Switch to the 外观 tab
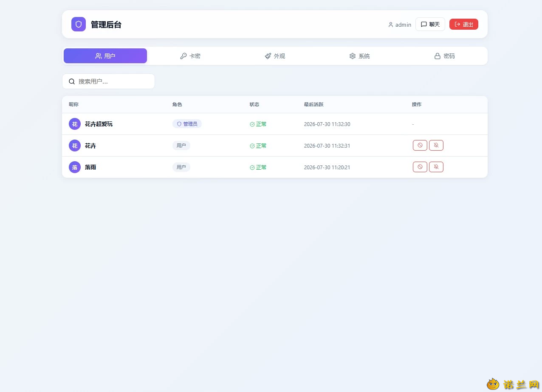 (275, 56)
